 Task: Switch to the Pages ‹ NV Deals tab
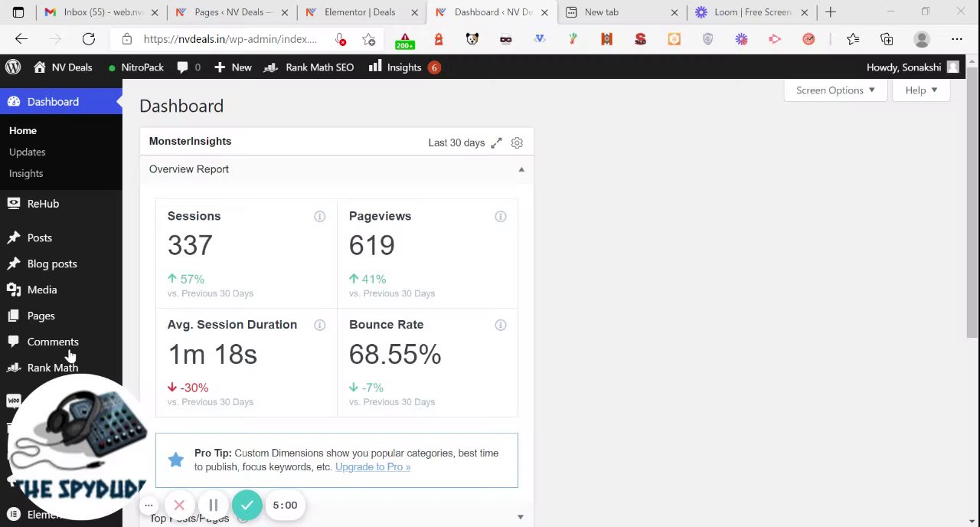[231, 12]
